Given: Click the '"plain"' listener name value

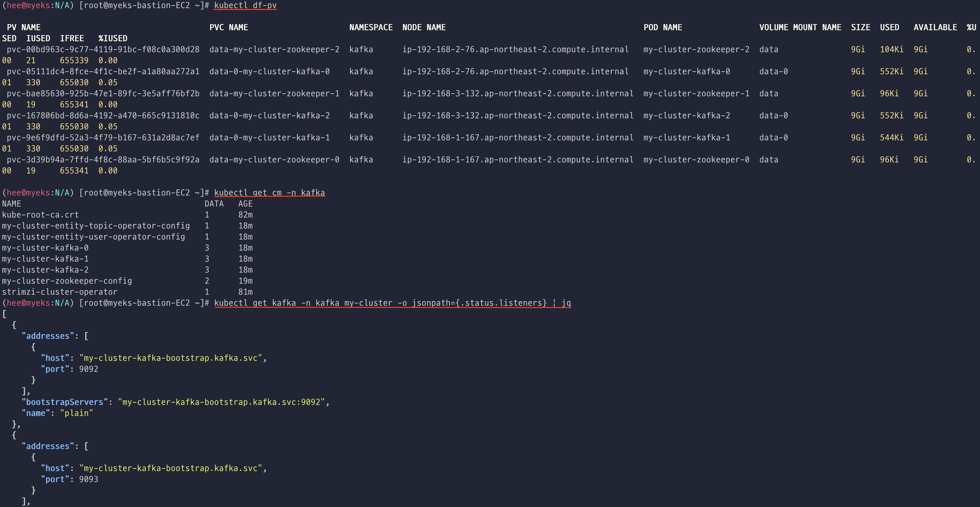Looking at the screenshot, I should click(76, 413).
